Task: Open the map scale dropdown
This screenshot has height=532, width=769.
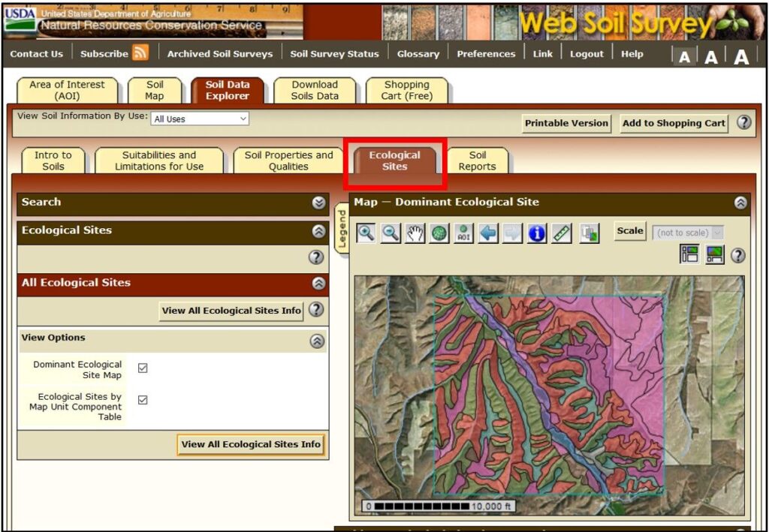Action: (688, 233)
